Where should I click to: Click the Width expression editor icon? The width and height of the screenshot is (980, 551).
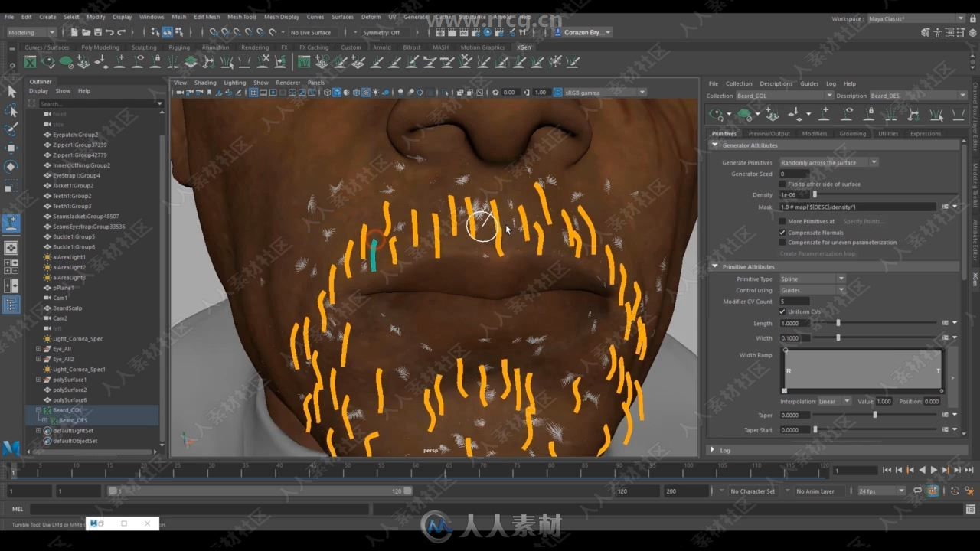coord(945,337)
